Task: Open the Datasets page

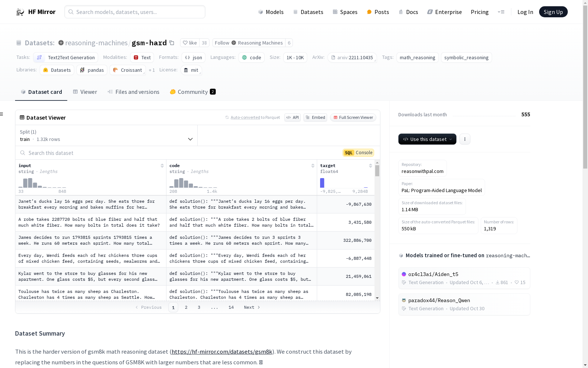Action: (x=308, y=12)
